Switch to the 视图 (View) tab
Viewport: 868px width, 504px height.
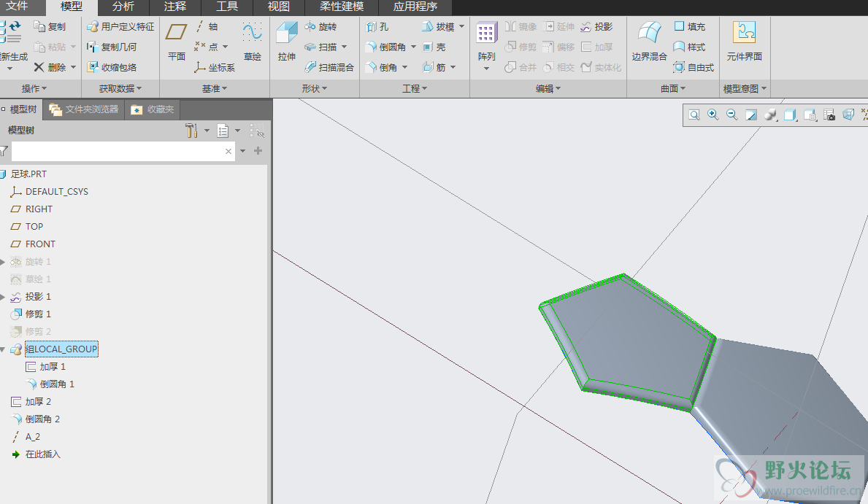pos(278,7)
